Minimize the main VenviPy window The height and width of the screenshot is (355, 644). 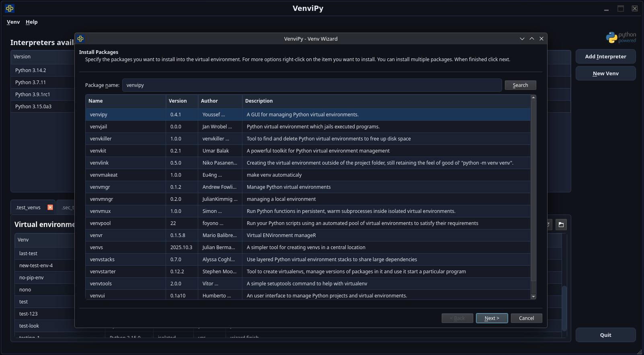[x=606, y=8]
